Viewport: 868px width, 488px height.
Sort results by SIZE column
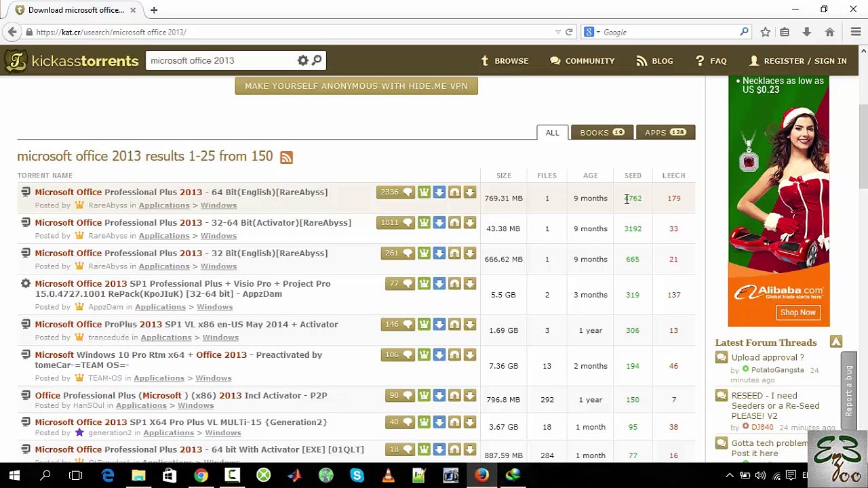coord(503,176)
